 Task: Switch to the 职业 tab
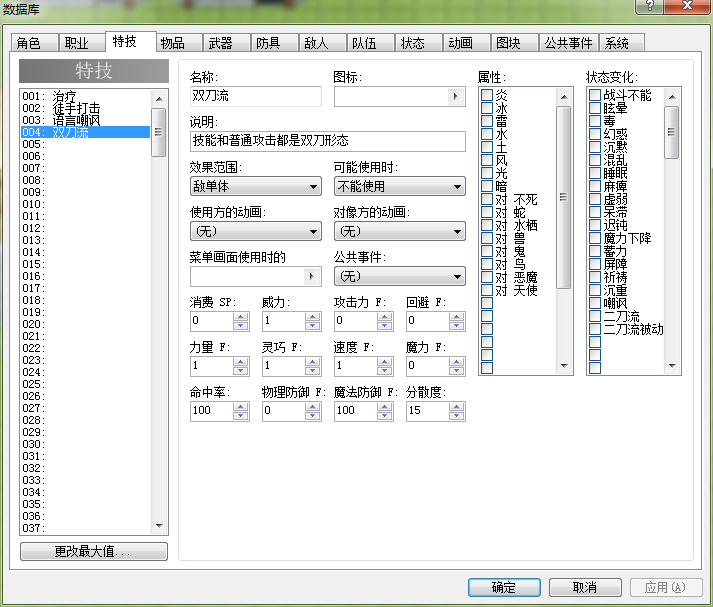coord(82,43)
